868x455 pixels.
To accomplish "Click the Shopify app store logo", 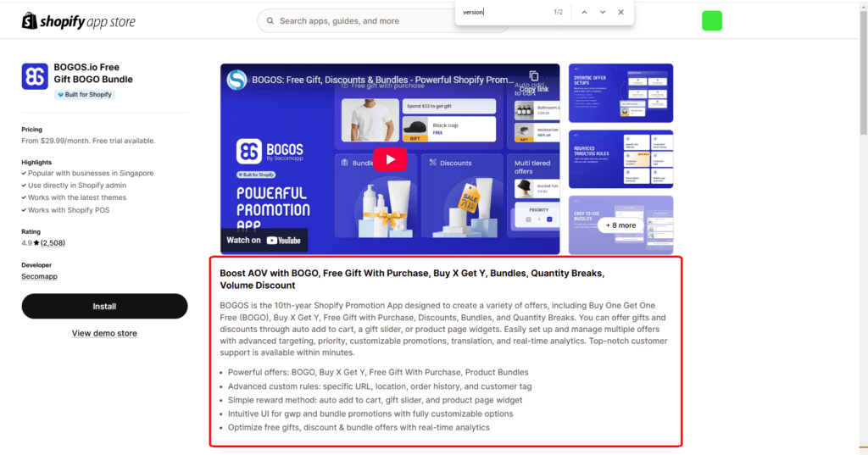I will (78, 21).
